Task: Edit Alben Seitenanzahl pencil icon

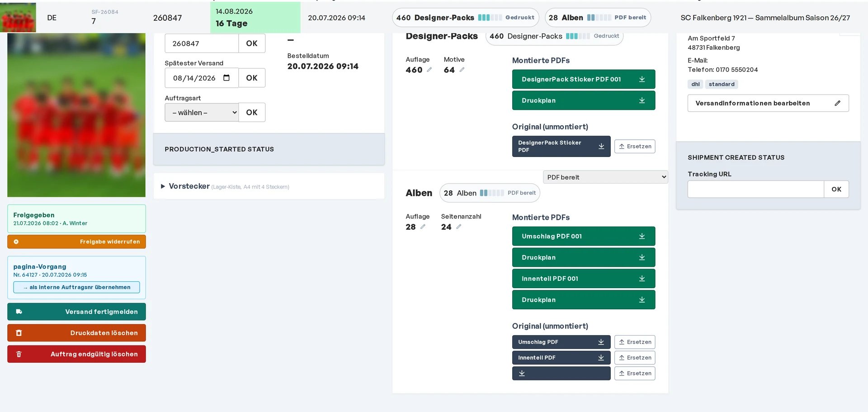Action: point(459,227)
